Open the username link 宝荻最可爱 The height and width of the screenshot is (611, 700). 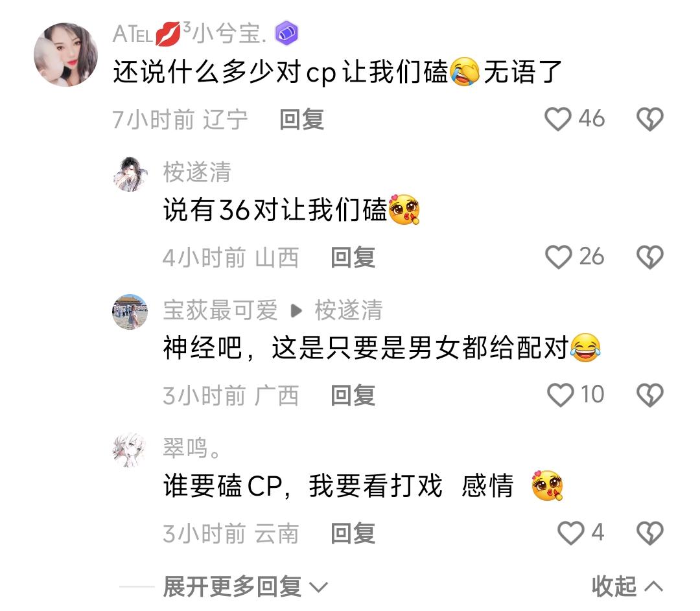click(x=220, y=310)
